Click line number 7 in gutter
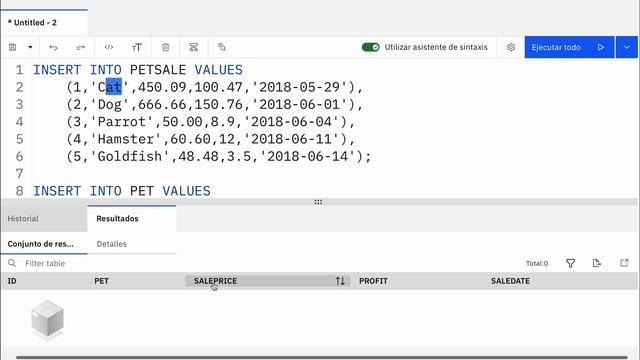Image resolution: width=640 pixels, height=360 pixels. click(19, 173)
